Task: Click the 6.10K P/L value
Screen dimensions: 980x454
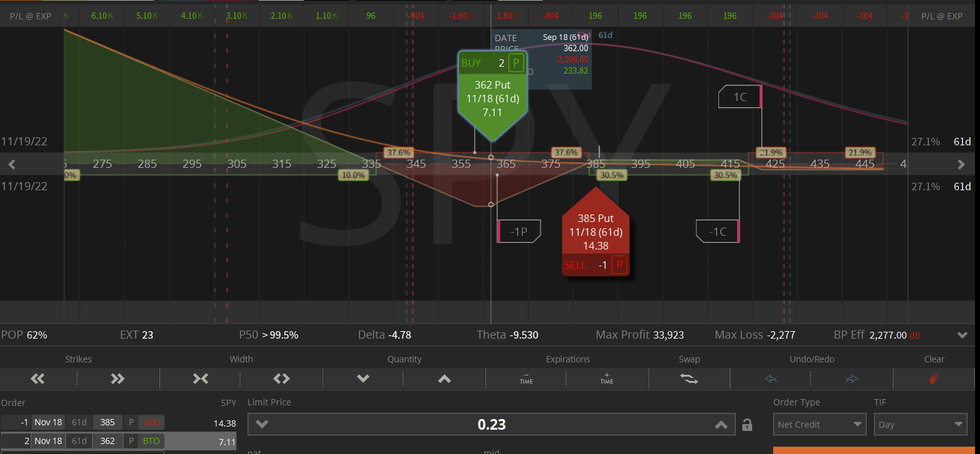Action: [x=102, y=16]
